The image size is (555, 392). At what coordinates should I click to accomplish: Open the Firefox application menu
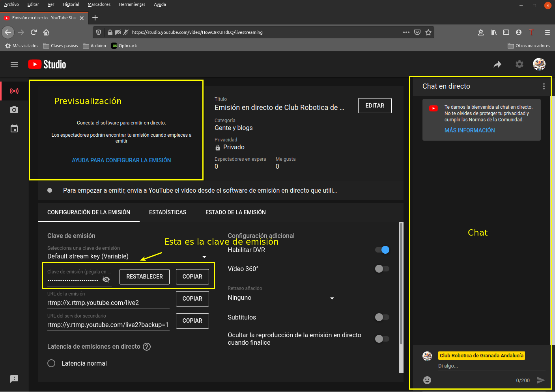(x=548, y=32)
